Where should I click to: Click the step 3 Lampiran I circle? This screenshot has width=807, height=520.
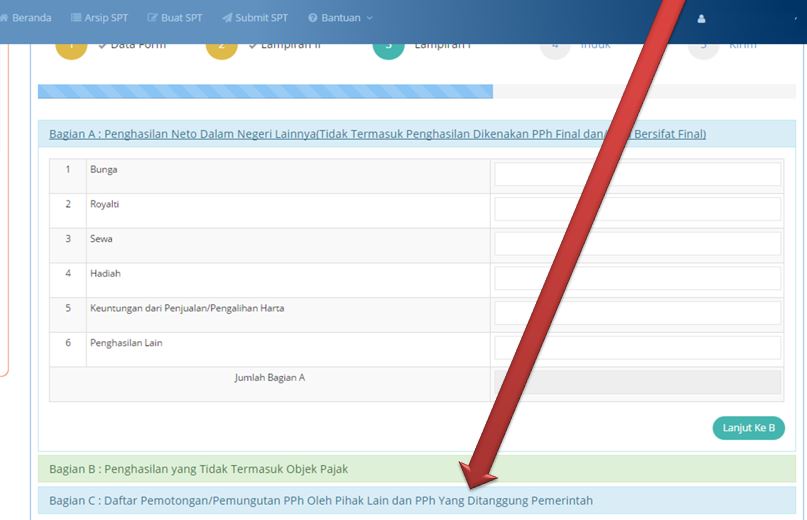[389, 51]
